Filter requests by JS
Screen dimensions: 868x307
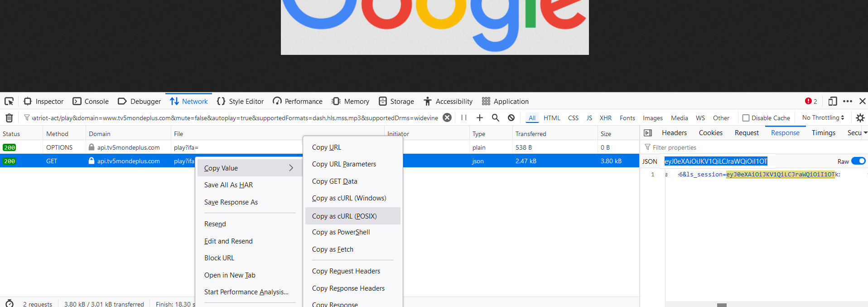(x=589, y=118)
